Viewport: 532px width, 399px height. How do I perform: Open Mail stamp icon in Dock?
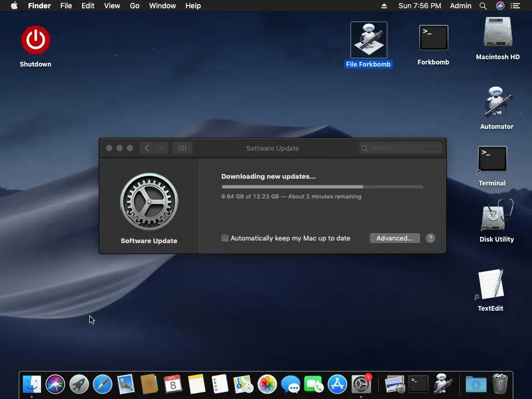[126, 384]
